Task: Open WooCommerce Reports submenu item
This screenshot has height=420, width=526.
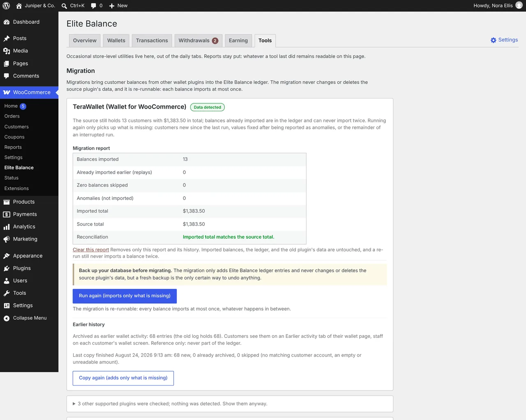Action: pos(13,147)
